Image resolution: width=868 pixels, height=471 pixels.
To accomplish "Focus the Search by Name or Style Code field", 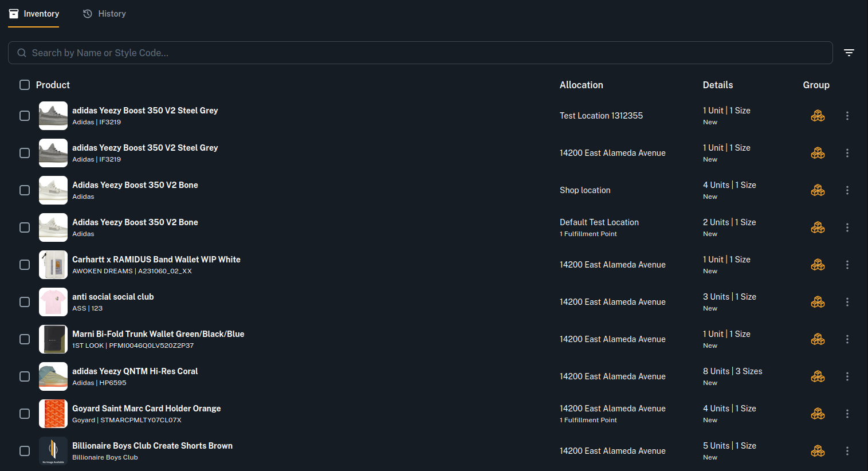I will click(x=421, y=53).
